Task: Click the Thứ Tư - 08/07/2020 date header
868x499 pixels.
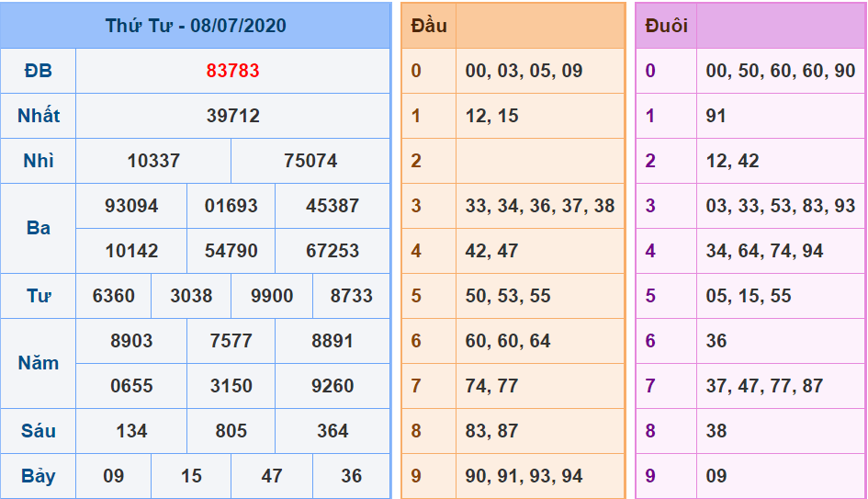Action: 196,26
